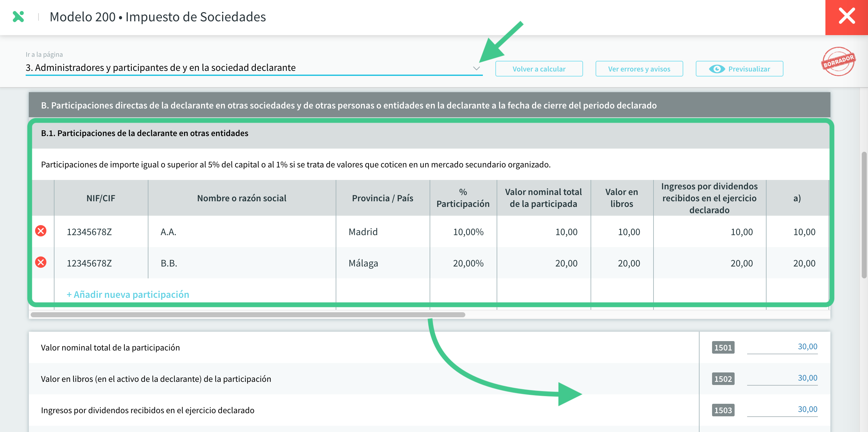
Task: Edit field 1501 nominal value
Action: 782,347
